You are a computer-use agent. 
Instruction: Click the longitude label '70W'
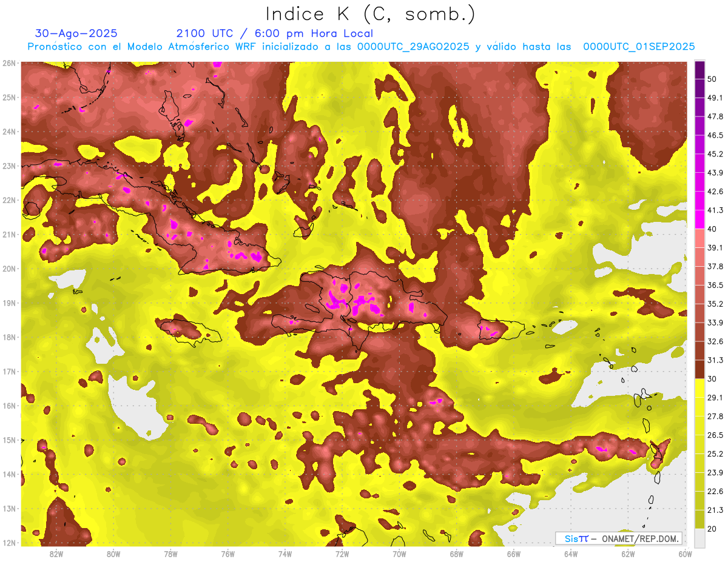tap(399, 554)
